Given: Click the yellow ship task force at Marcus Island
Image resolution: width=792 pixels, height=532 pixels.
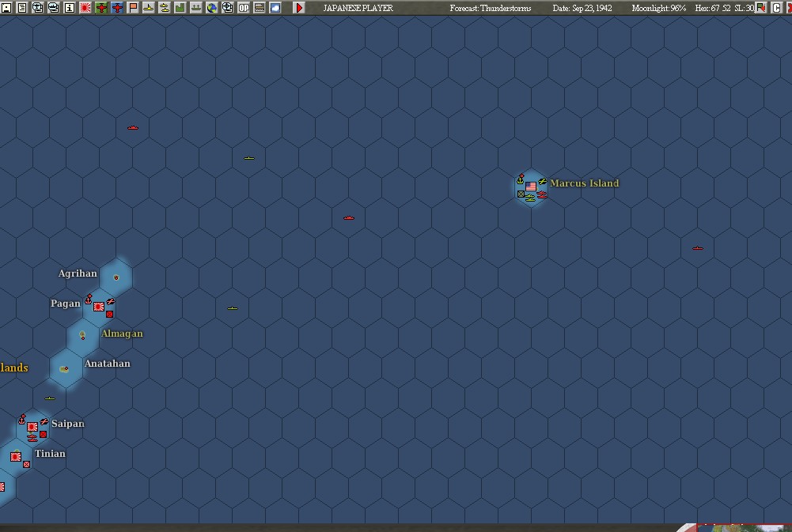Looking at the screenshot, I should click(530, 198).
